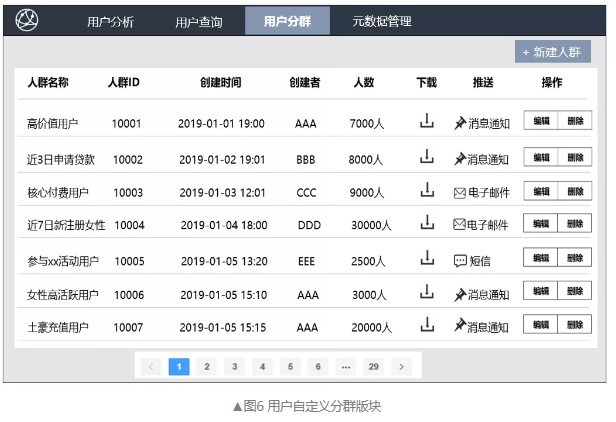This screenshot has height=422, width=616.
Task: Click the 推送 column header
Action: tap(483, 82)
